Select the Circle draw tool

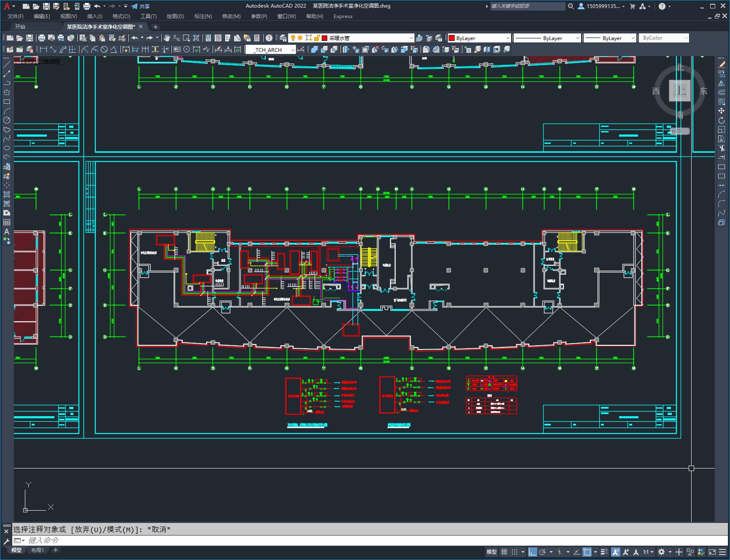[x=7, y=120]
